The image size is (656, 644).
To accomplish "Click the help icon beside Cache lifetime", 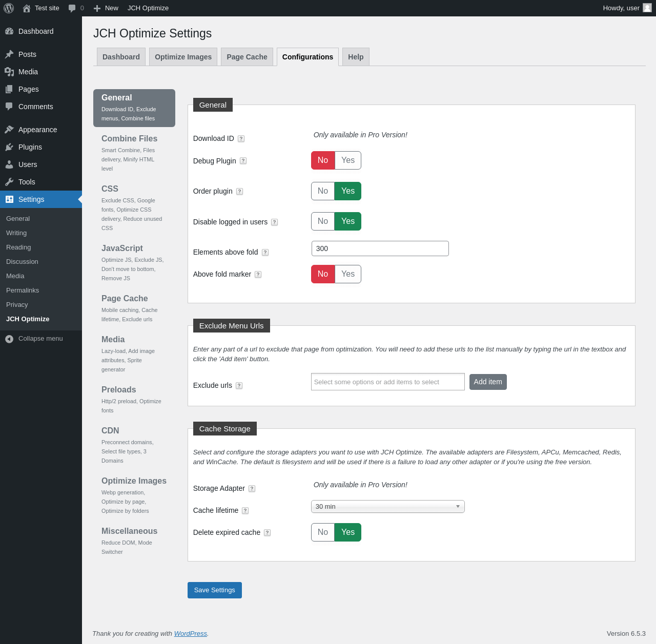I will [x=245, y=511].
